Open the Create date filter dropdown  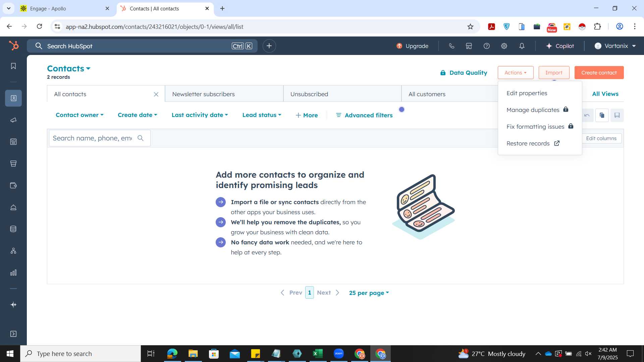(x=138, y=115)
